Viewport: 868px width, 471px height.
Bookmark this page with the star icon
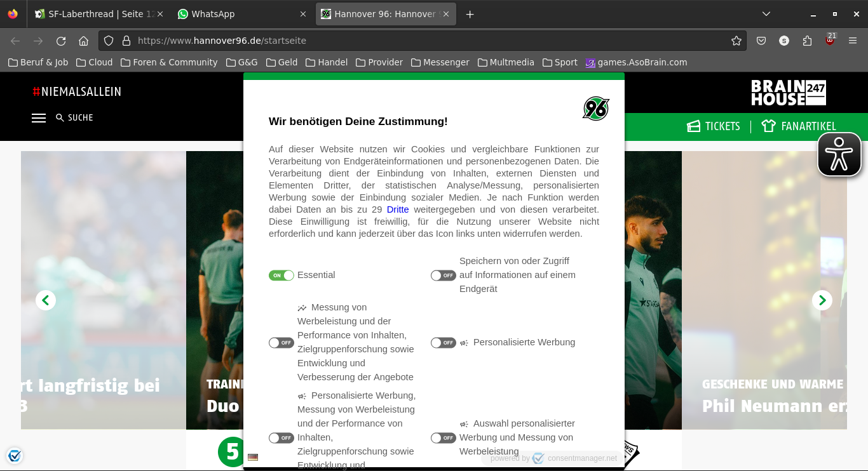736,41
